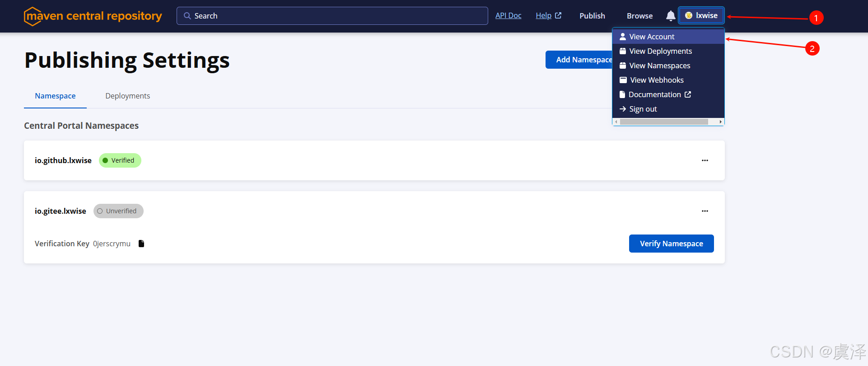868x366 pixels.
Task: Select View Namespaces from the user menu
Action: click(668, 66)
